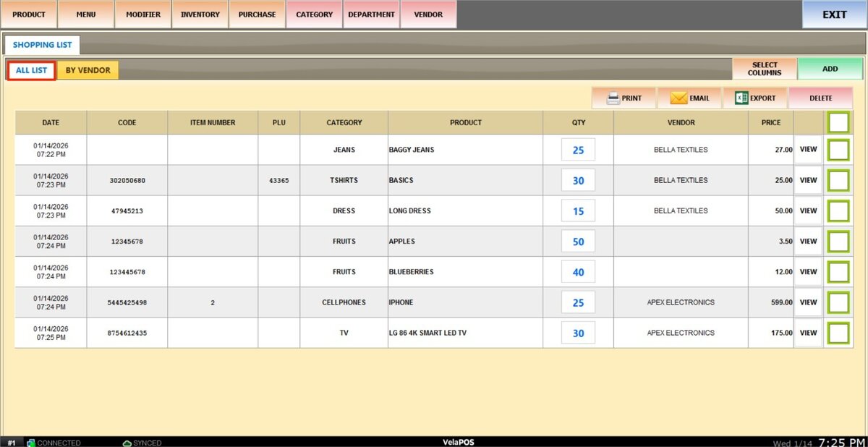Viewport: 868px width, 447px height.
Task: Click PLU value 43365
Action: [279, 180]
